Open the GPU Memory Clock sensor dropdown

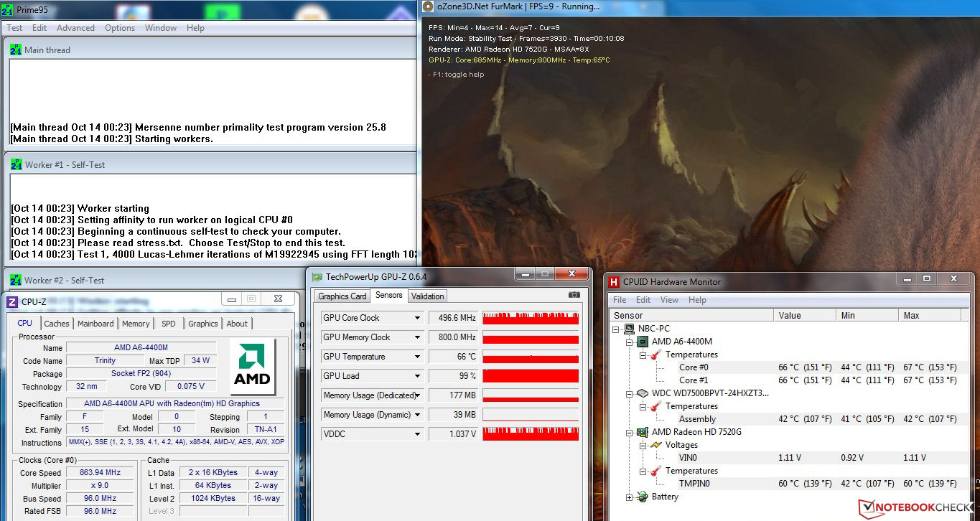click(x=417, y=337)
